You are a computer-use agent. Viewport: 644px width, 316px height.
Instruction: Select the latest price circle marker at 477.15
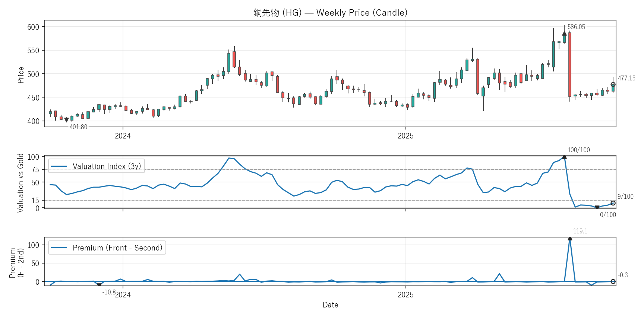click(x=613, y=84)
